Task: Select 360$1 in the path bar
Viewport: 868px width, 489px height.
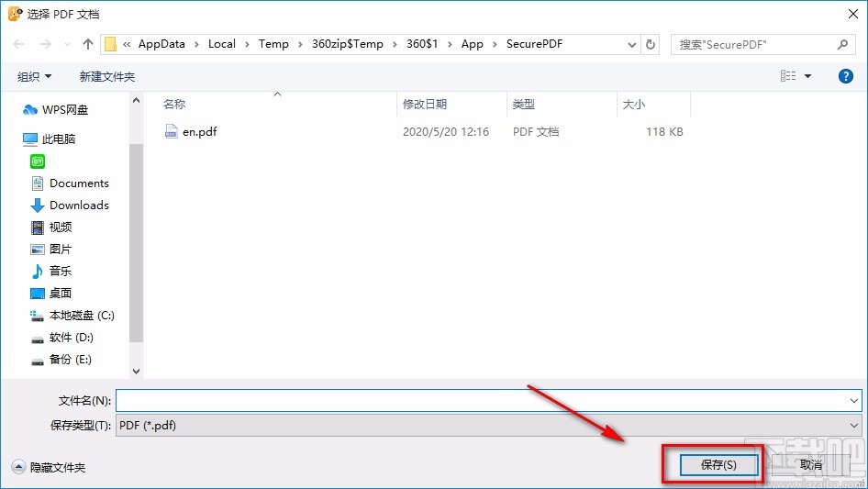Action: [422, 44]
